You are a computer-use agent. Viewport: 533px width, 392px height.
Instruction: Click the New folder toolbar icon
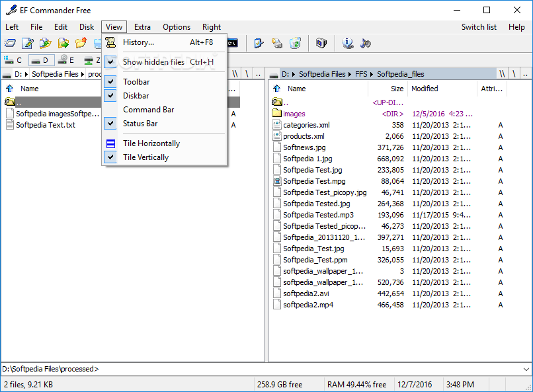tap(81, 43)
